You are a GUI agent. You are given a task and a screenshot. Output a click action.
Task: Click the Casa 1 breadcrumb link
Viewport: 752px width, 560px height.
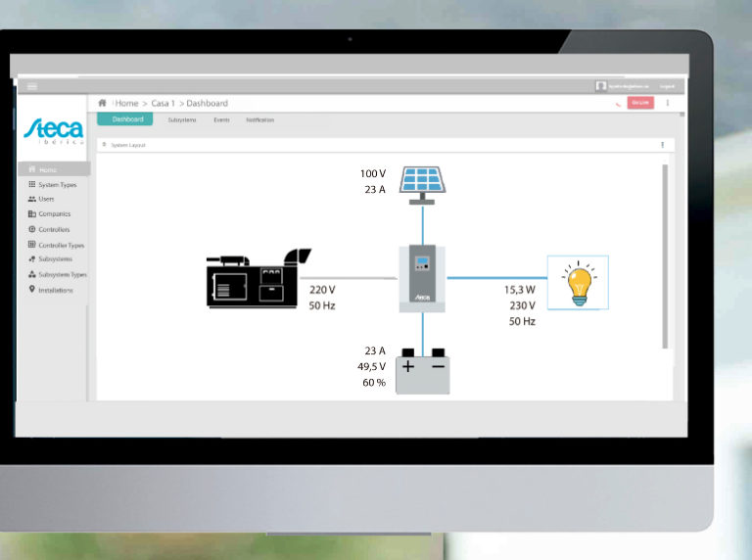[164, 103]
